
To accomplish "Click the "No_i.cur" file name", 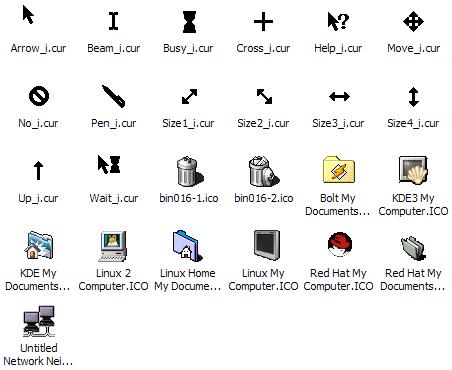I will [38, 123].
